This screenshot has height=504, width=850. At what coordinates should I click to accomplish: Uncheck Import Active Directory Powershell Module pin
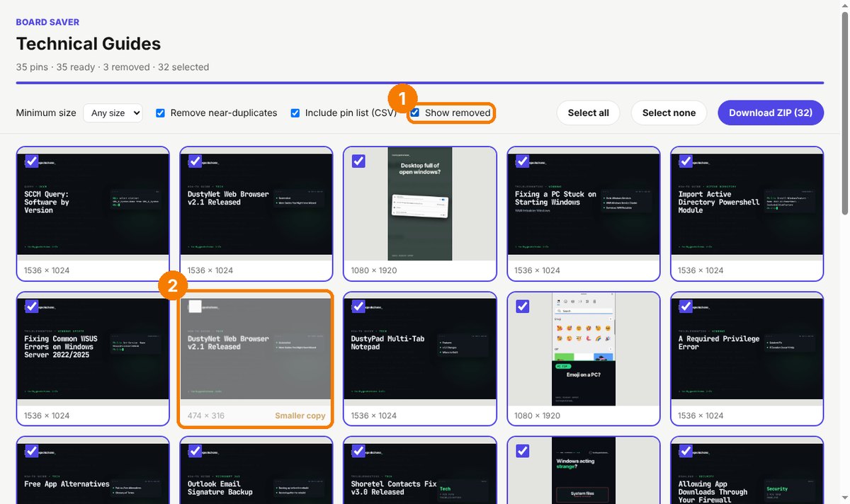[x=686, y=161]
